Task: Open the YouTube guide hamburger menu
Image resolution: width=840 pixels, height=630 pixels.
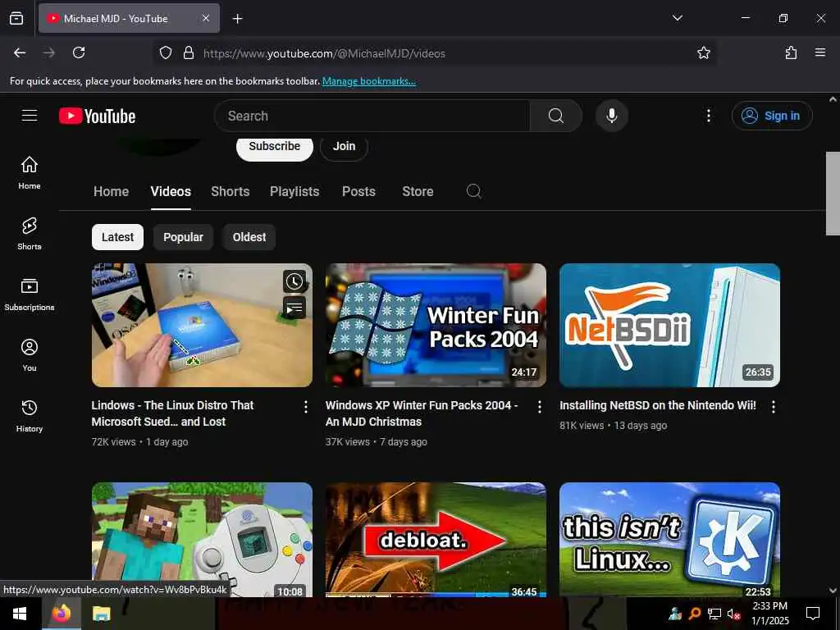Action: click(29, 116)
